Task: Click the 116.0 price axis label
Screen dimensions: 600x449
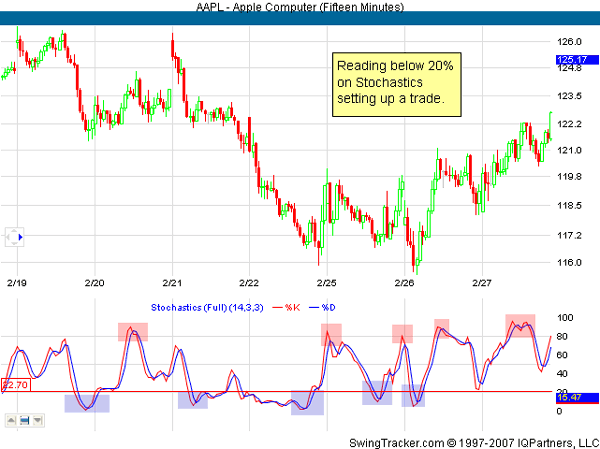Action: [569, 263]
